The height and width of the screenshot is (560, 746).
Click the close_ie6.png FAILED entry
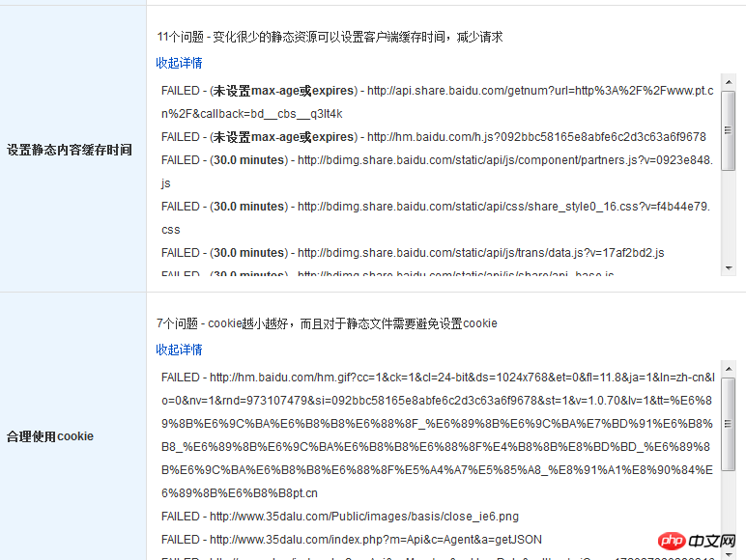click(340, 517)
